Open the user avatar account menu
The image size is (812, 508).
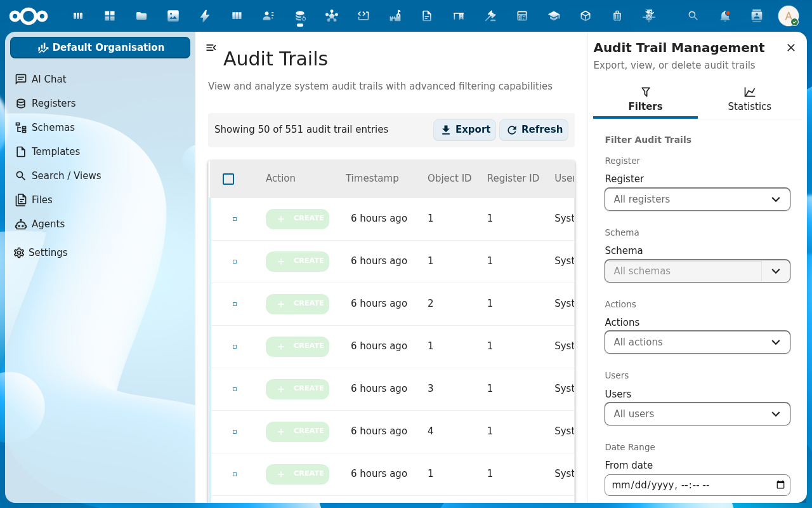(789, 16)
